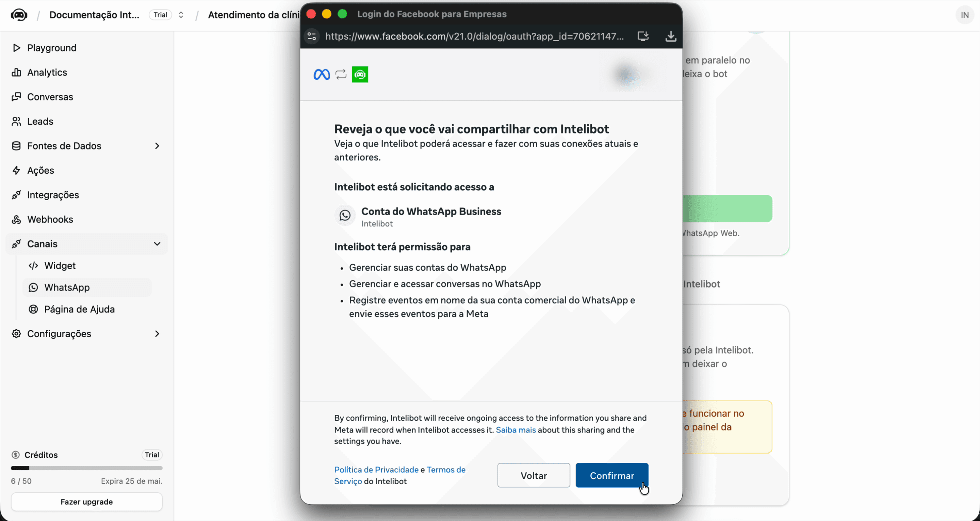The height and width of the screenshot is (521, 980).
Task: Click the site settings icon in popup address bar
Action: pyautogui.click(x=312, y=36)
